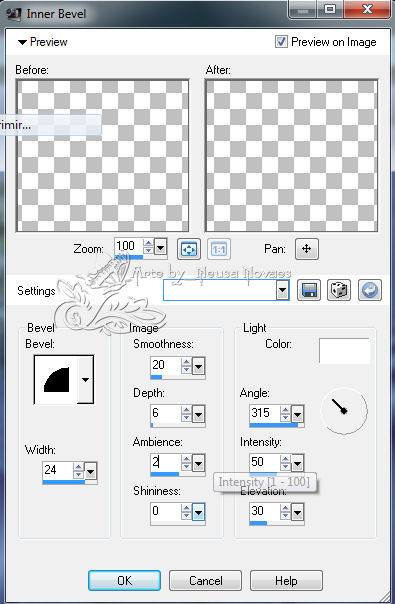Image resolution: width=395 pixels, height=604 pixels.
Task: Open the Zoom value dropdown arrow
Action: click(x=160, y=246)
